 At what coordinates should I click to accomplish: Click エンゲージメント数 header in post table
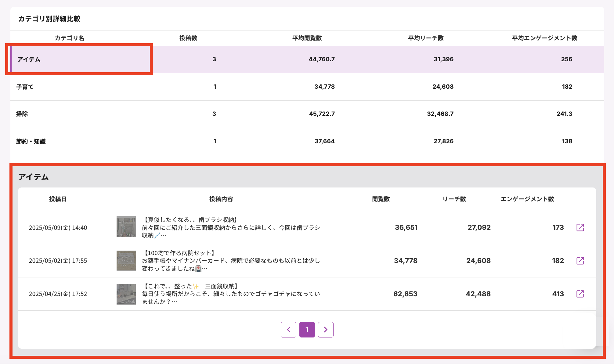point(527,199)
